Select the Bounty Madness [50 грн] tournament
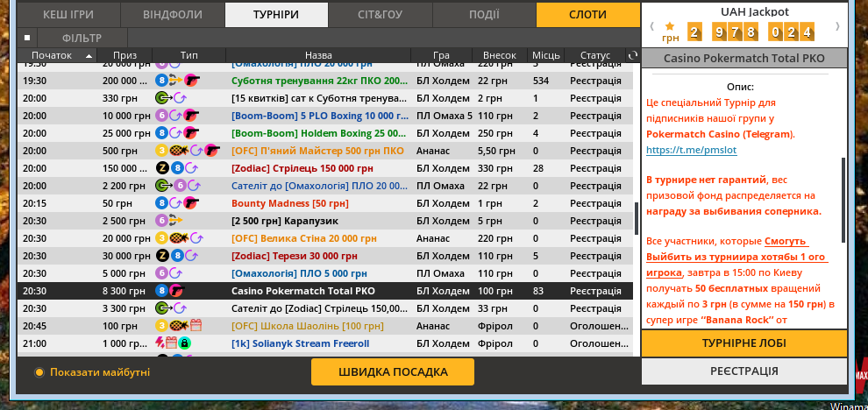 tap(325, 203)
